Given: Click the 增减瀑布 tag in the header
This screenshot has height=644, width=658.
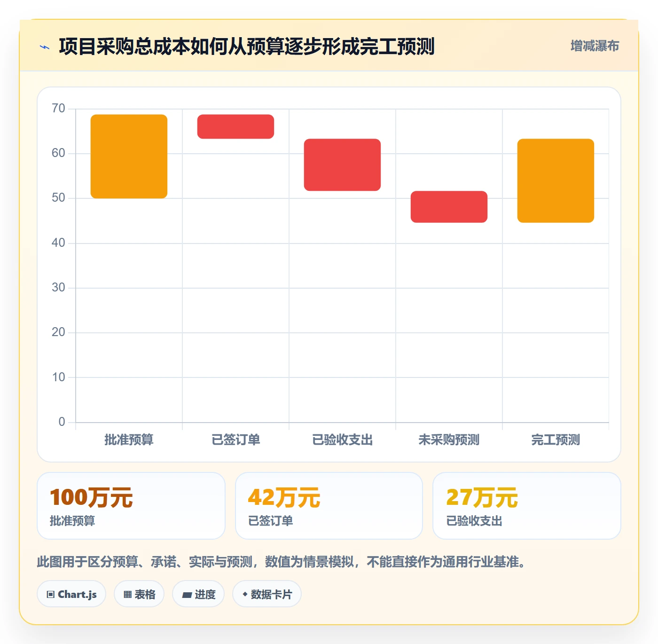Looking at the screenshot, I should (x=595, y=46).
